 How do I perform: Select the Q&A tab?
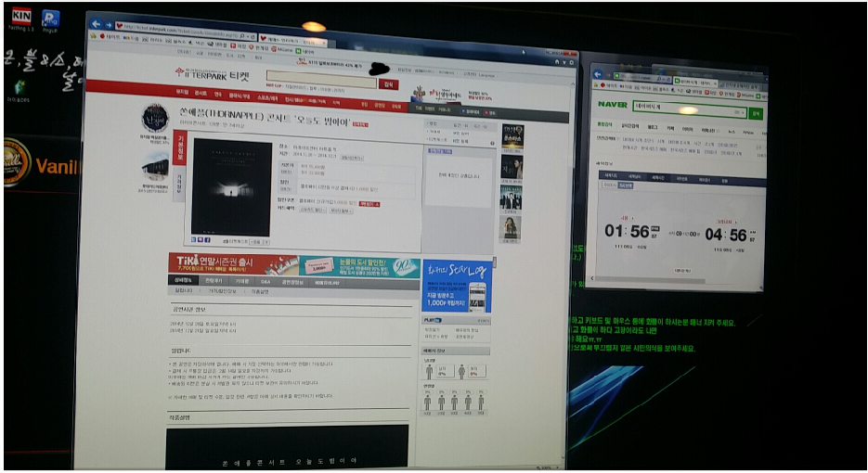[266, 280]
